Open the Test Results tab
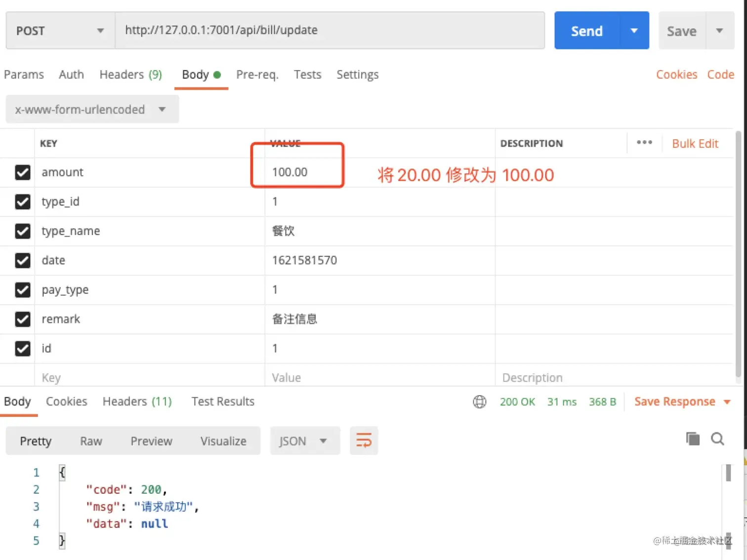The image size is (747, 560). [x=223, y=401]
